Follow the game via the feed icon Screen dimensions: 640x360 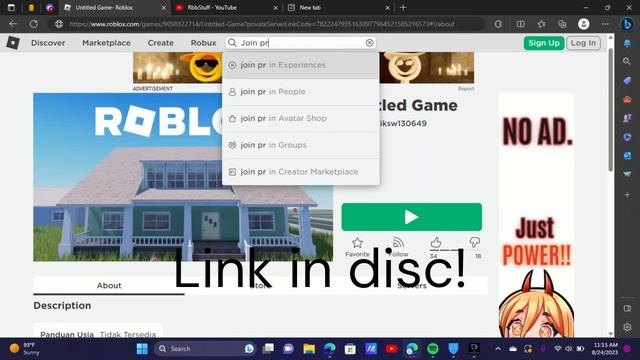[398, 242]
